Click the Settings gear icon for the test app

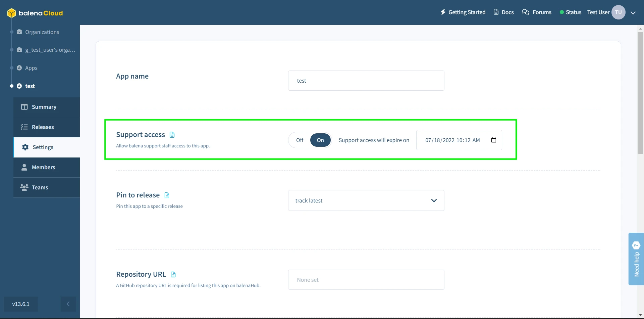(25, 147)
